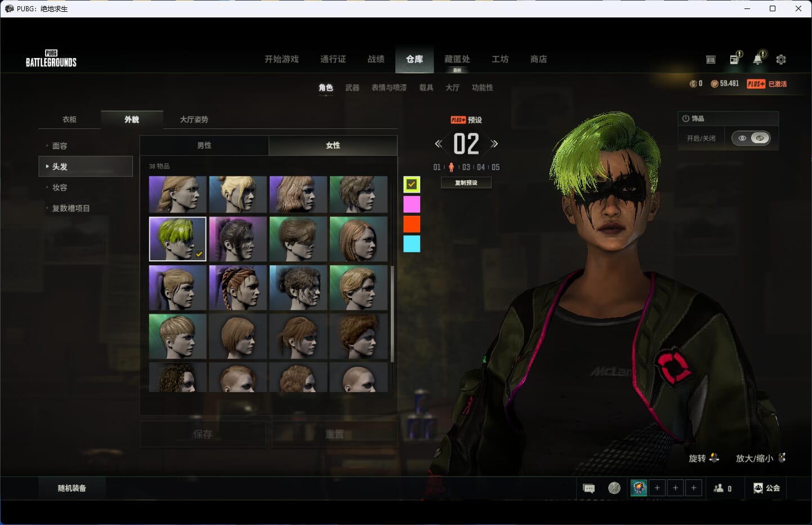The image size is (812, 525).
Task: Select the short dark bob in top row
Action: click(358, 194)
